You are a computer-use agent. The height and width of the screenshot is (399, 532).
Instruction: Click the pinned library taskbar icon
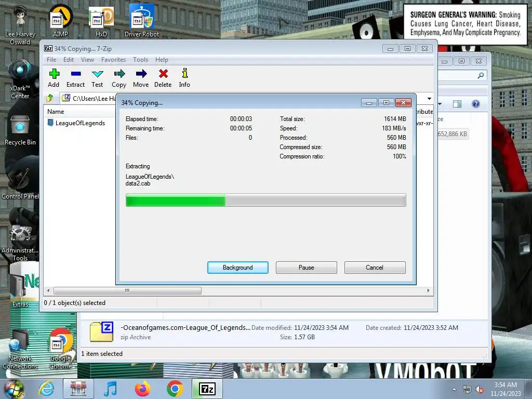(x=78, y=389)
